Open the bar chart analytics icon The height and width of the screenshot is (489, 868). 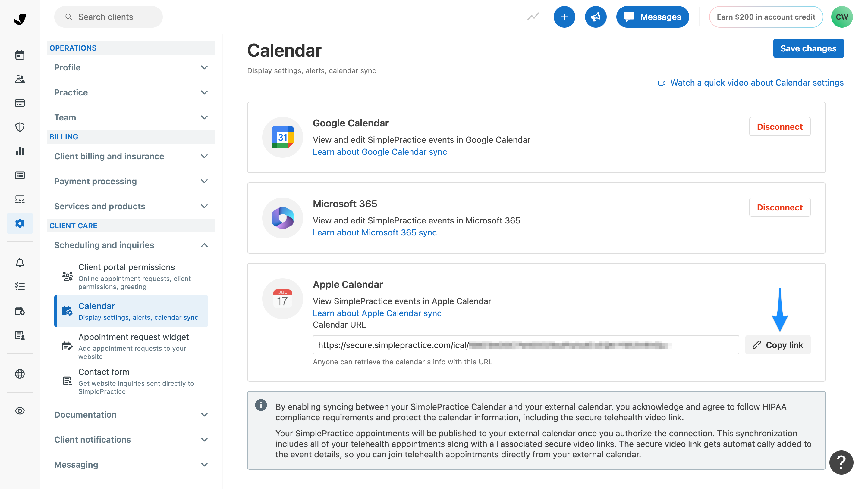(x=20, y=151)
